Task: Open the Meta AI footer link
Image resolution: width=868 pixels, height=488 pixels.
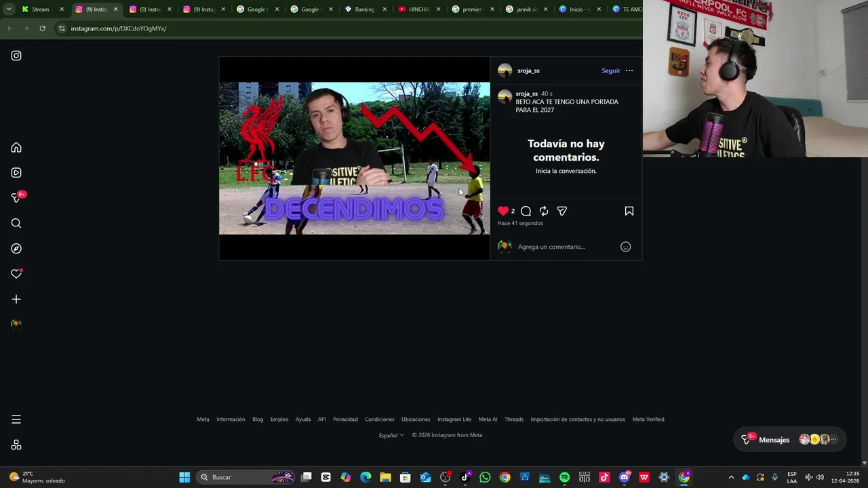Action: (x=488, y=420)
